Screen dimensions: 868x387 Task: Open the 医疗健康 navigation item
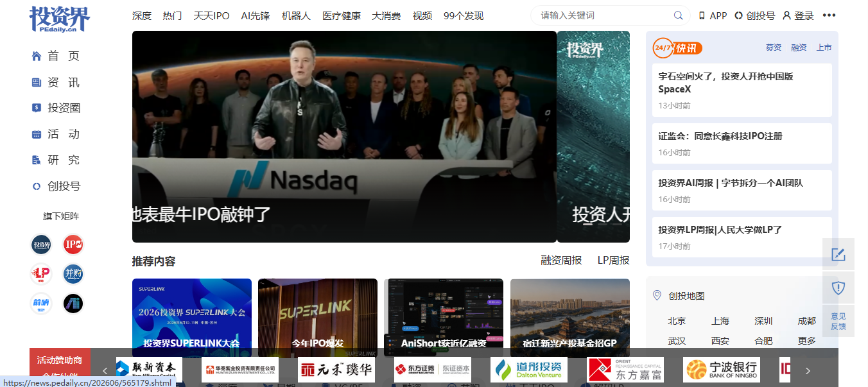pyautogui.click(x=342, y=15)
